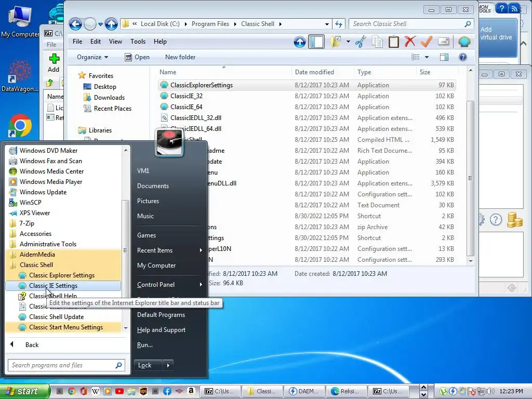Click the Email envelope toolbar icon
Screen dimensions: 532x399
click(444, 42)
